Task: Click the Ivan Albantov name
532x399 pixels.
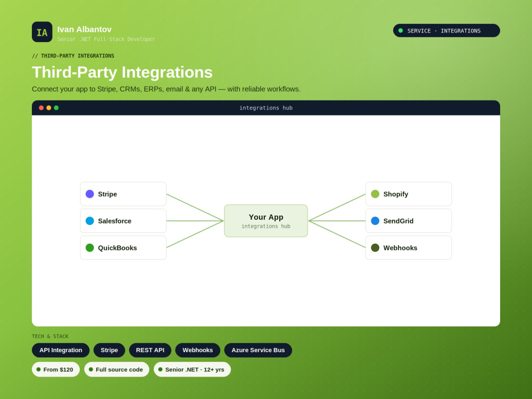Action: [84, 29]
